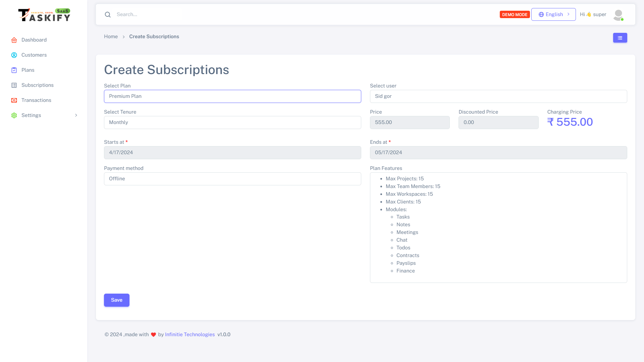Image resolution: width=644 pixels, height=362 pixels.
Task: Click the search magnifier icon
Action: pos(108,15)
